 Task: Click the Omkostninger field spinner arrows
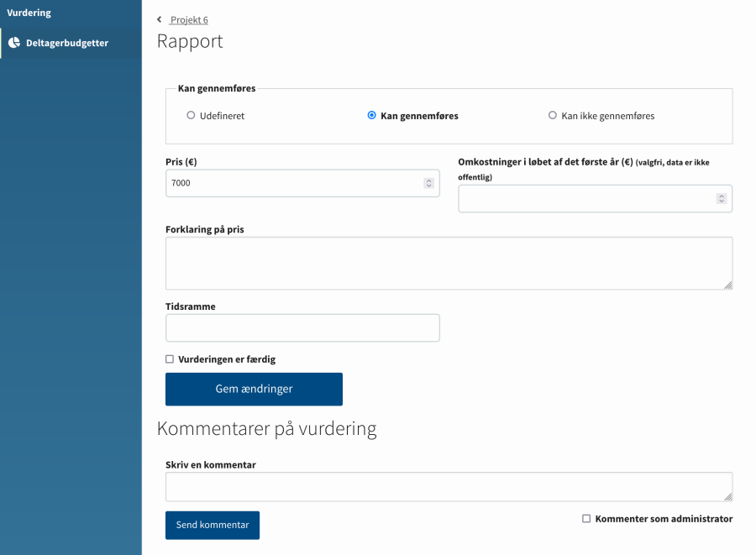721,199
